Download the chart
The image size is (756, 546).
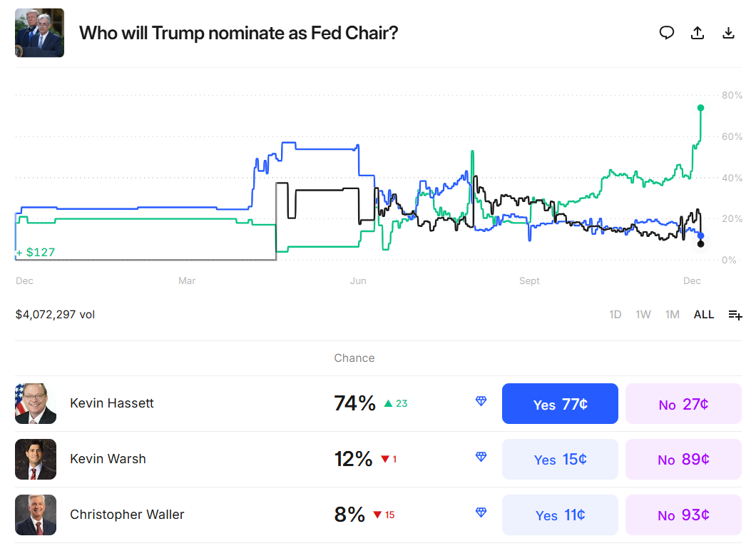pos(728,33)
